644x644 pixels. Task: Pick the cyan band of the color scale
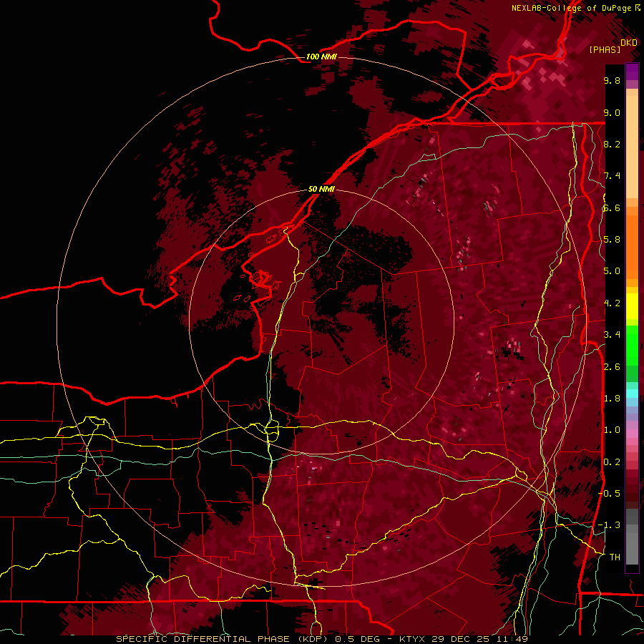[x=632, y=393]
